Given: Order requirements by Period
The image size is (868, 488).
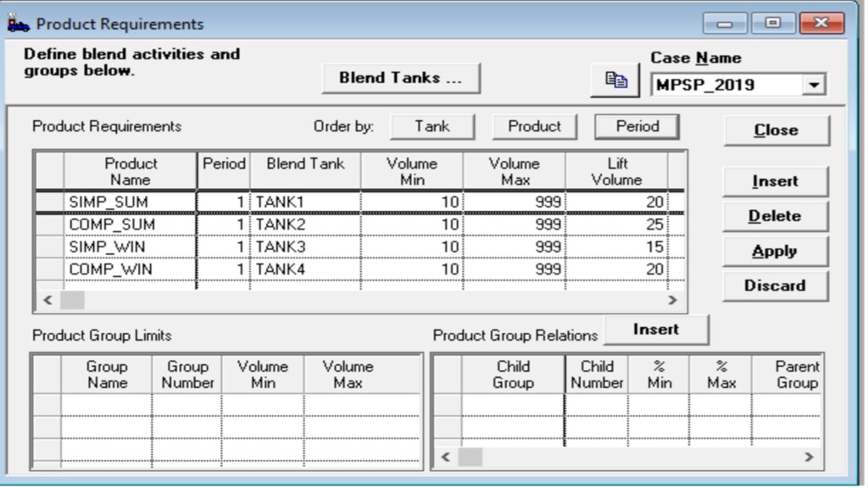Looking at the screenshot, I should tap(637, 126).
